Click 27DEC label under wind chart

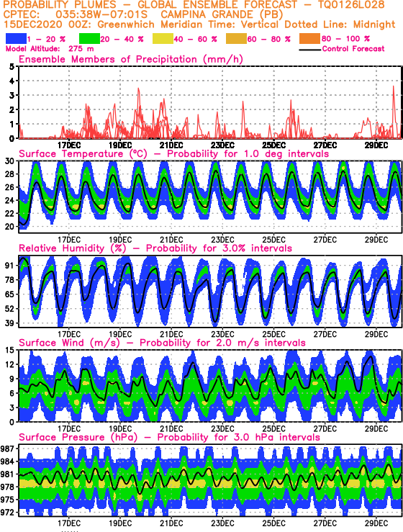point(325,428)
